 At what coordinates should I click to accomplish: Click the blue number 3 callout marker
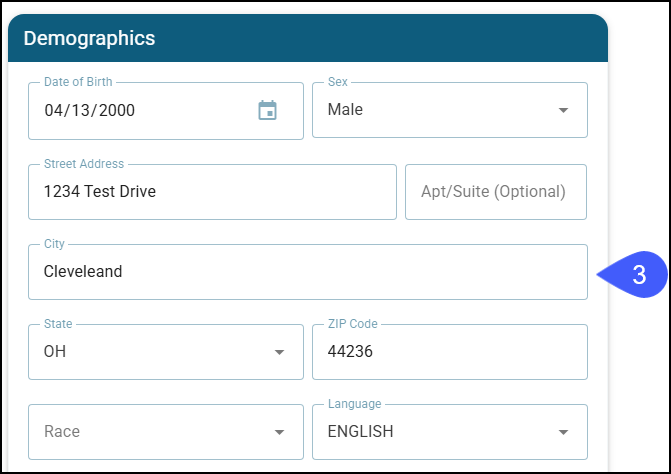coord(635,274)
